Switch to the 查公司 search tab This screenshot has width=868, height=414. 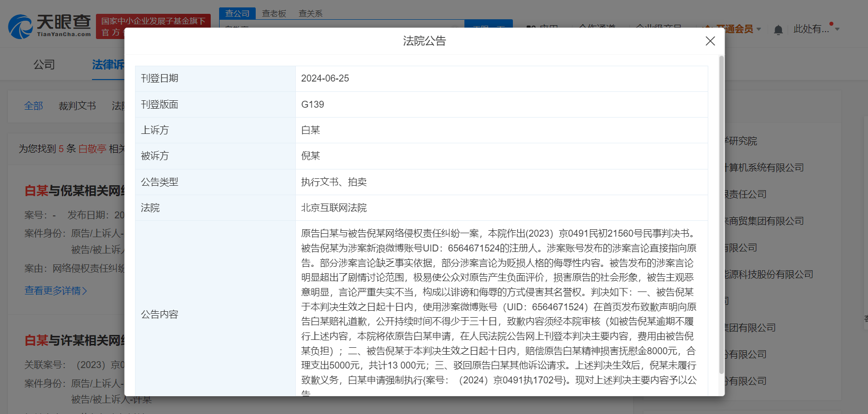tap(237, 13)
